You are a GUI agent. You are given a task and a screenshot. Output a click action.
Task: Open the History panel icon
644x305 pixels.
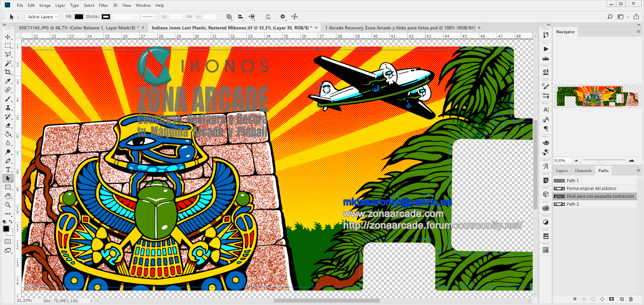pos(546,35)
